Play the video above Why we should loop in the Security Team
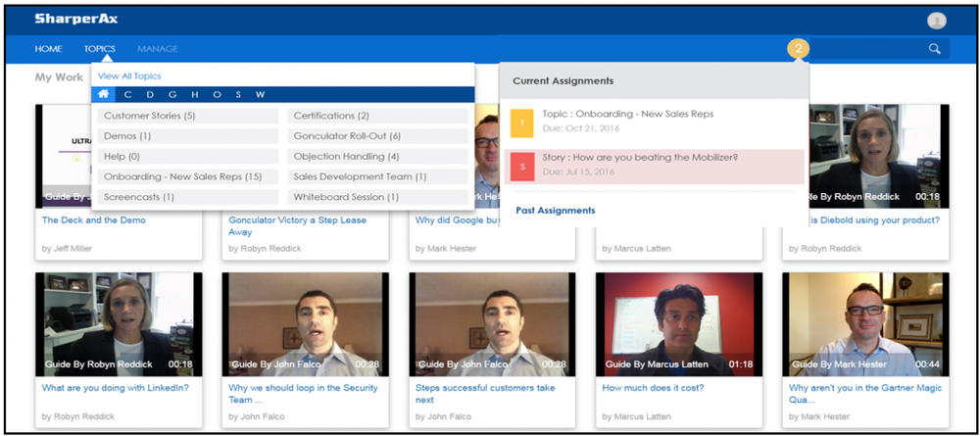The width and height of the screenshot is (980, 436). pyautogui.click(x=306, y=324)
